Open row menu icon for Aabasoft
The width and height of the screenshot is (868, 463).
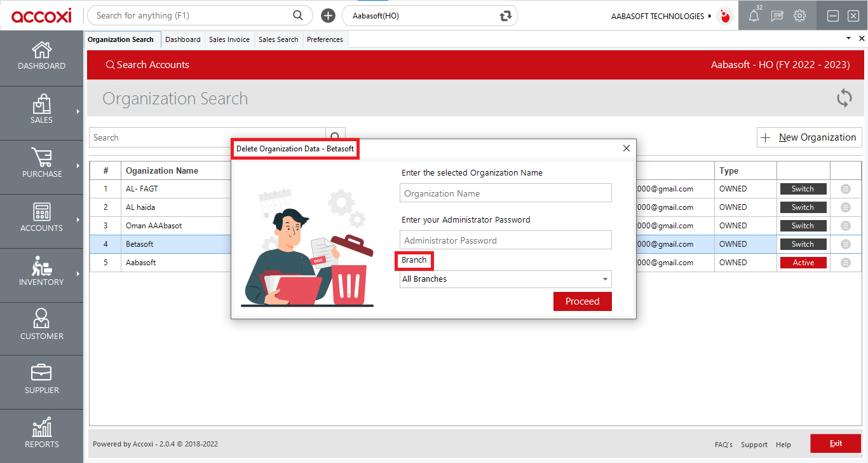(846, 263)
